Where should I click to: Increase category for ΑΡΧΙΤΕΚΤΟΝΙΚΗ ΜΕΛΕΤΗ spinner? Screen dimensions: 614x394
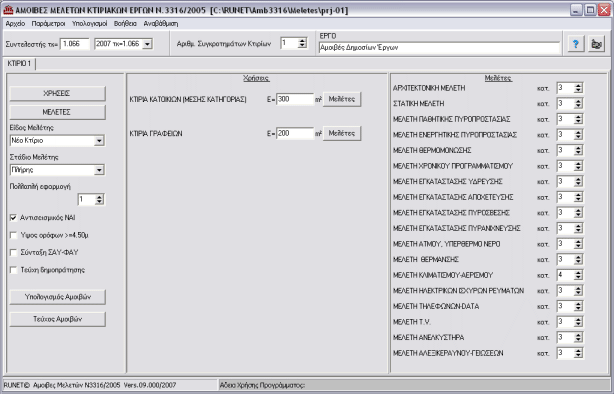pyautogui.click(x=578, y=85)
